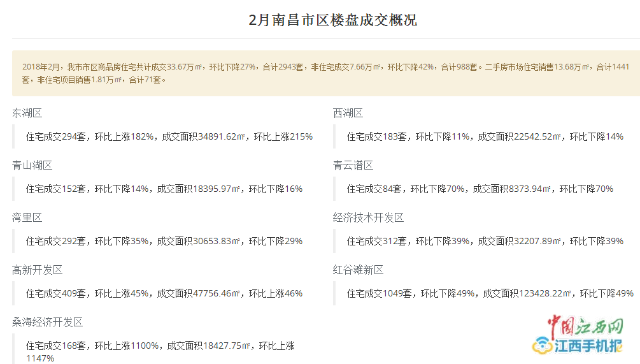Select the 住宅成交1049套 statistics line

490,293
